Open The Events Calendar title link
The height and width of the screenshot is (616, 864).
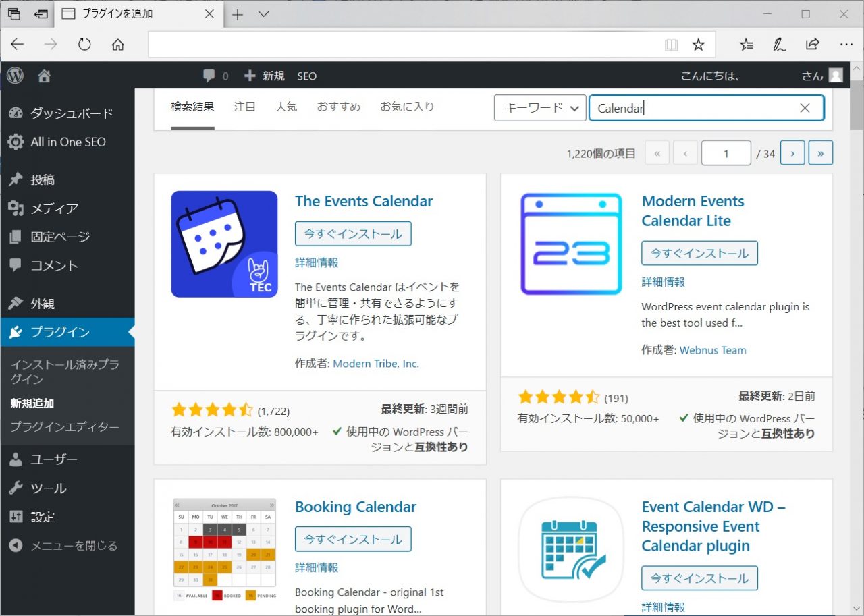[x=364, y=201]
